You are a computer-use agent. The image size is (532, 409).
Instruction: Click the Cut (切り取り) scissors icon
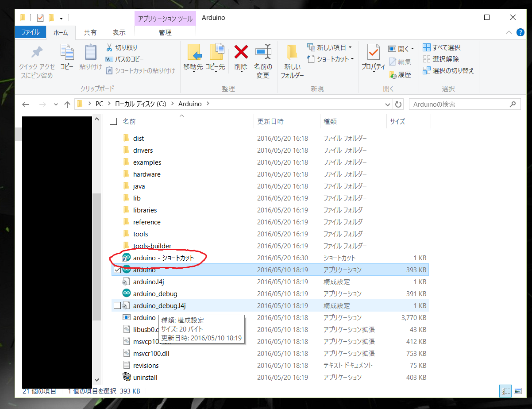(x=109, y=47)
